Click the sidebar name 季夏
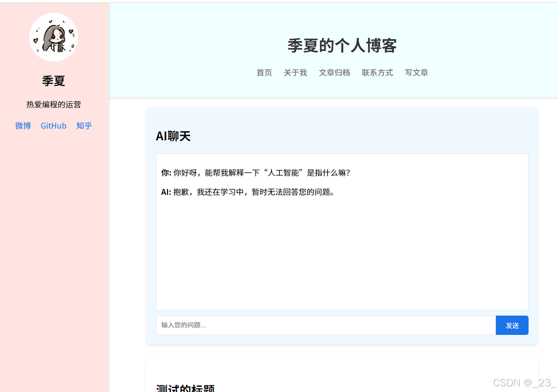 coord(54,81)
